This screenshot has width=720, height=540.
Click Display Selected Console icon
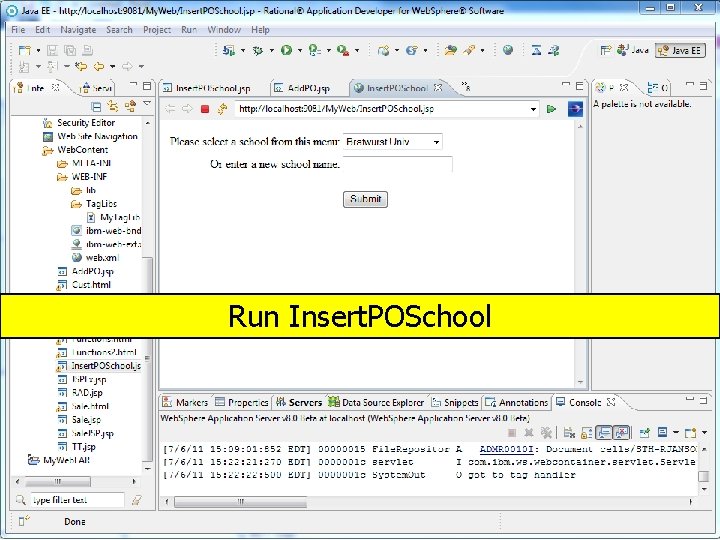[663, 432]
